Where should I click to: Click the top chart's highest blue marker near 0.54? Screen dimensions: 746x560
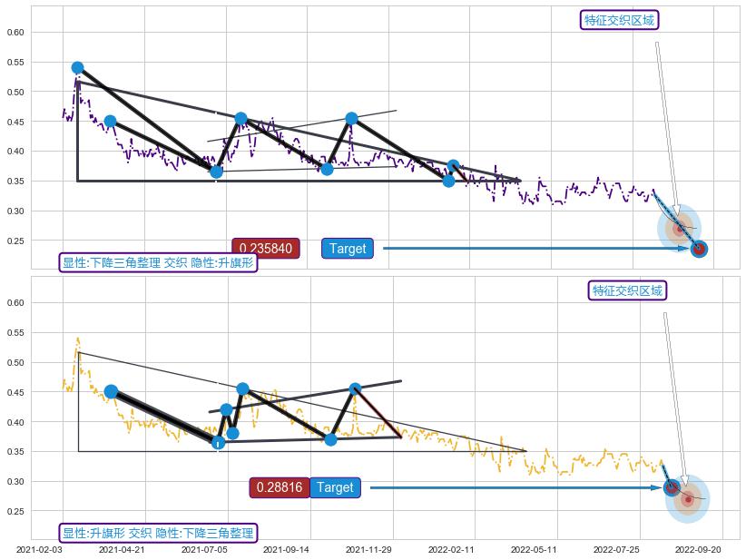[77, 68]
